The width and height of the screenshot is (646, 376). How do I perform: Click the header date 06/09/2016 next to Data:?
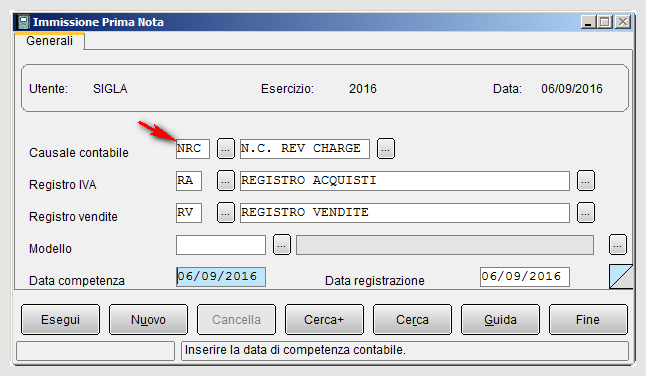[x=572, y=89]
